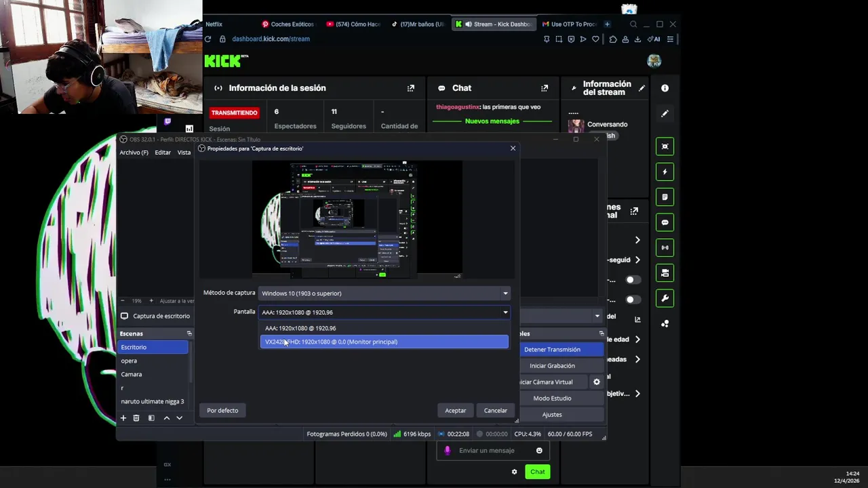Click the green Chat send button

coord(538,472)
